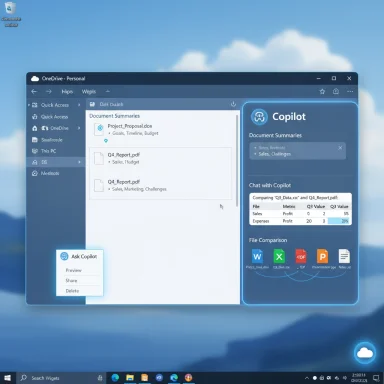Click the volume icon in system tray

coord(344,378)
